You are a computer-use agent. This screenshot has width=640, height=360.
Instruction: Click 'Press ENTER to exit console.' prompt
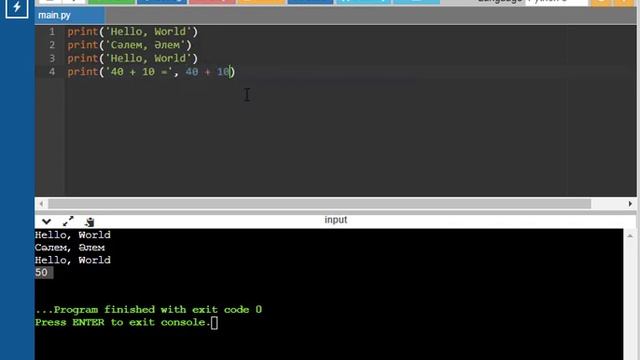click(x=122, y=322)
